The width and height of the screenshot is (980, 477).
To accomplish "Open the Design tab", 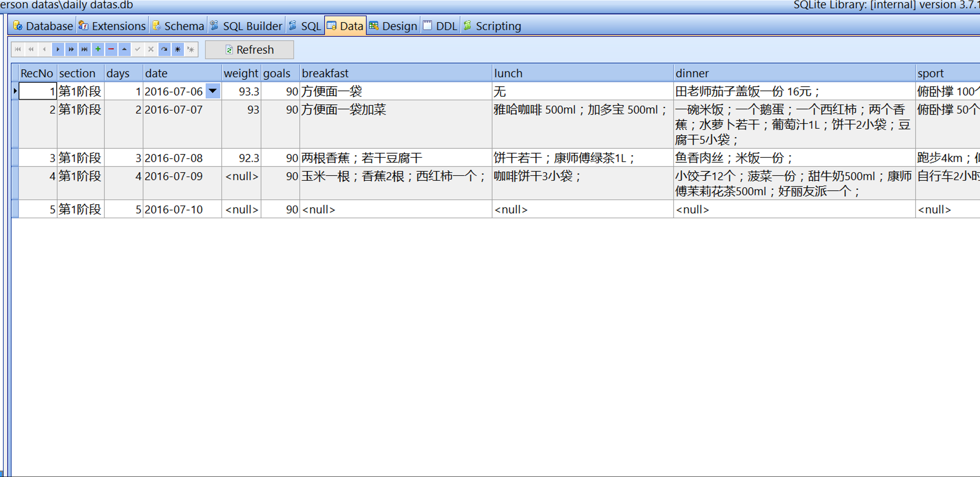I will [393, 26].
